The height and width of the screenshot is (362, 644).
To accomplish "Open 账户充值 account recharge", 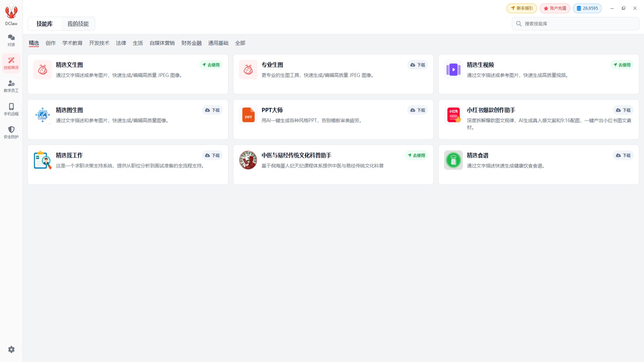I will point(555,8).
